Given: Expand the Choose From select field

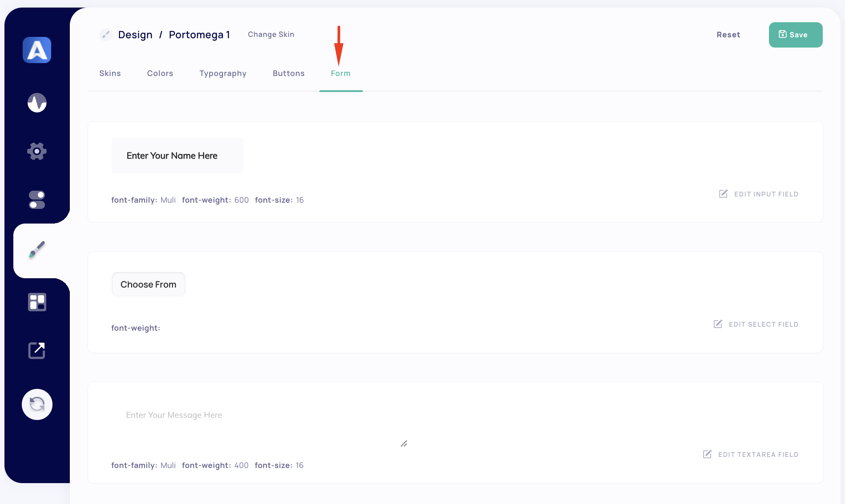Looking at the screenshot, I should (148, 284).
